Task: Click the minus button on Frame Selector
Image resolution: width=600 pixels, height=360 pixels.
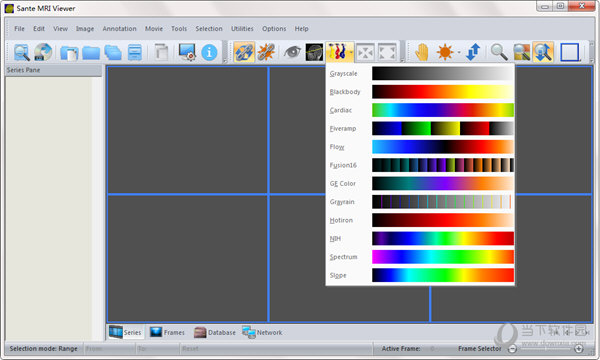Action: coord(512,349)
